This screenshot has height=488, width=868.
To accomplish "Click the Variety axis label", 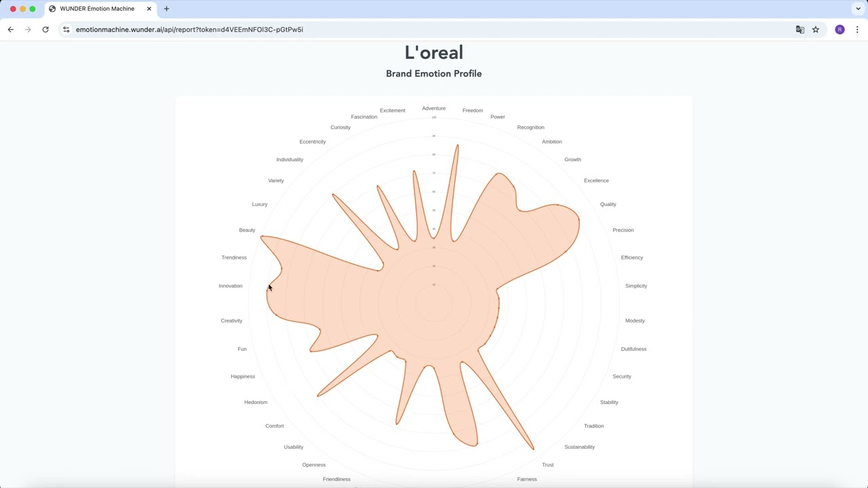I will (276, 180).
